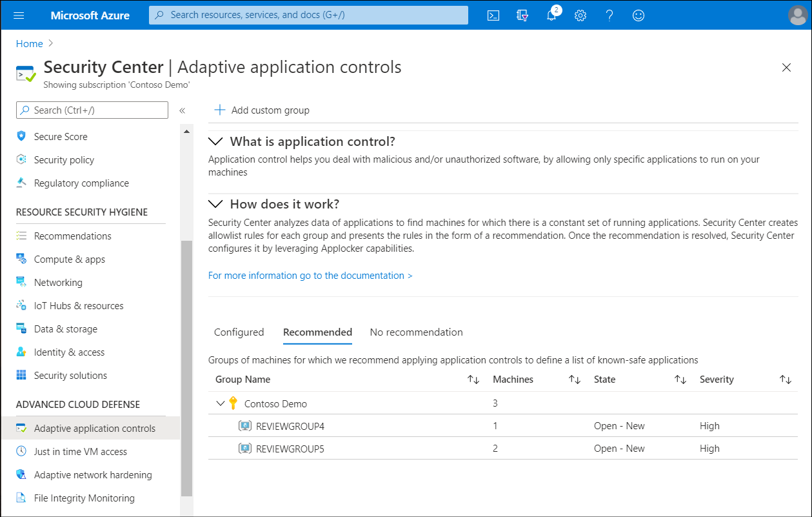Screen dimensions: 812x517
Task: Click the Secure Score shield icon
Action: [21, 136]
